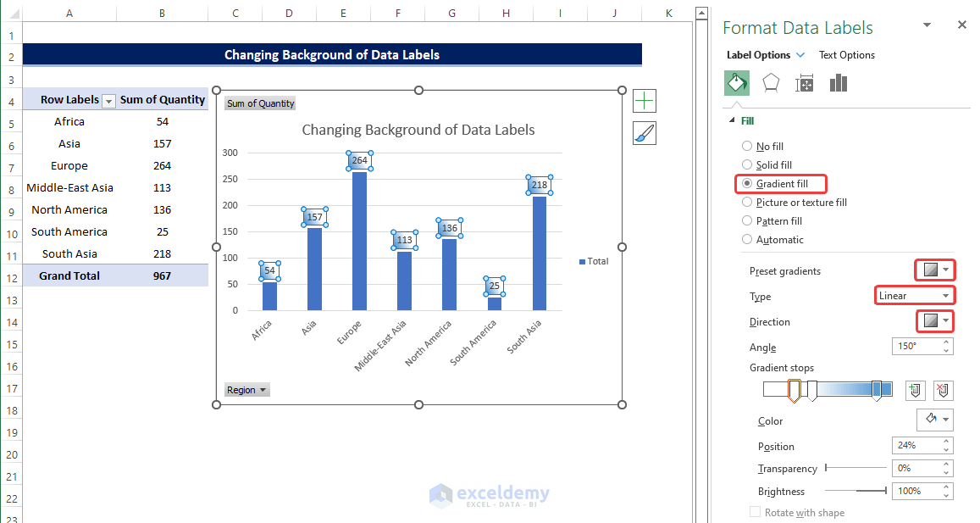
Task: Click the Add gradient stop icon
Action: (915, 390)
